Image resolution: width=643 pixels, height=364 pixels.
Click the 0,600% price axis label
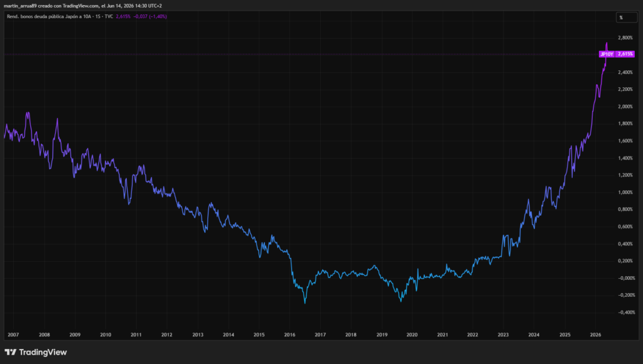click(625, 227)
